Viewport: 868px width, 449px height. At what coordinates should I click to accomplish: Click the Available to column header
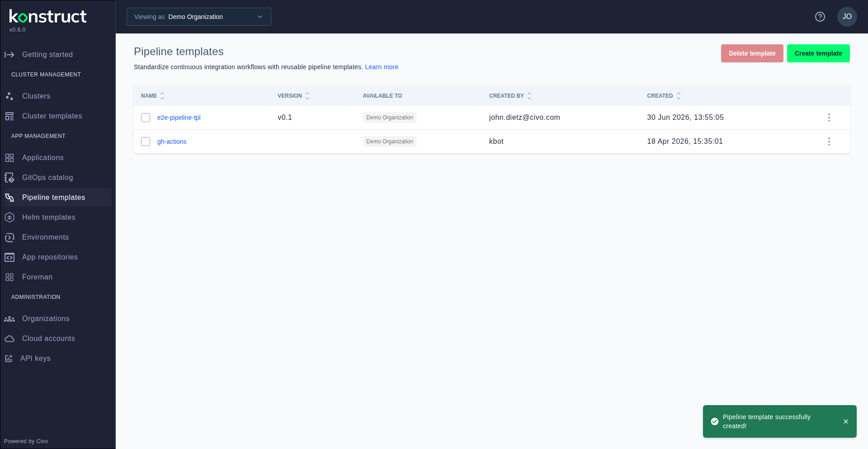point(382,96)
